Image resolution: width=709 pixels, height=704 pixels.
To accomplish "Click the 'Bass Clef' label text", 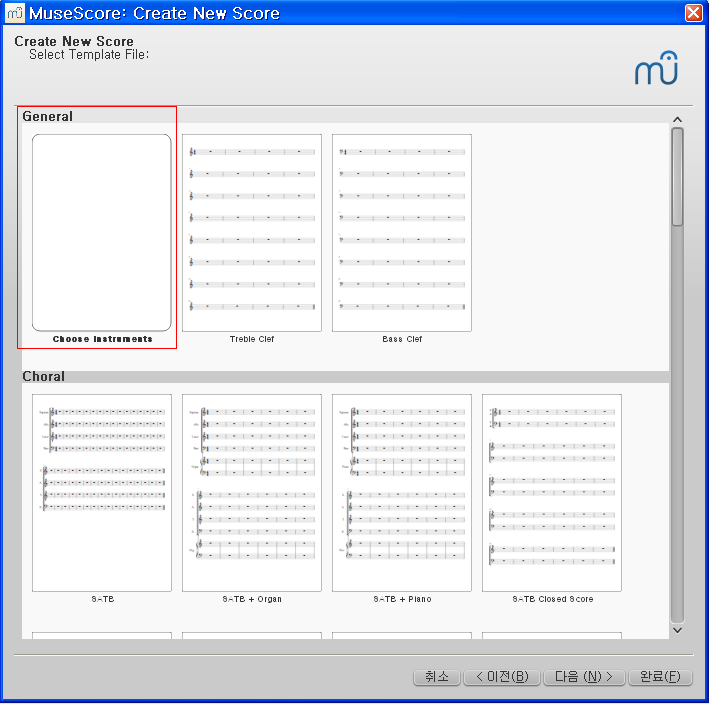I will [402, 339].
